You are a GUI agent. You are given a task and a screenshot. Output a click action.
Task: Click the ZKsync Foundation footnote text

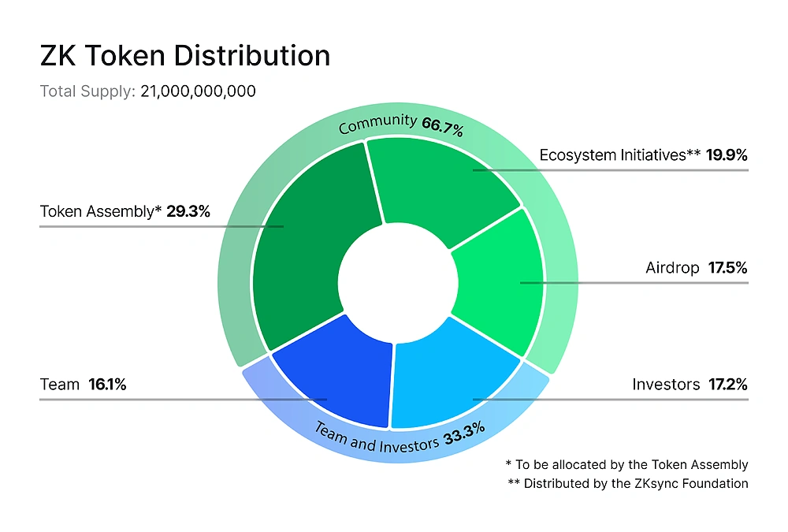[626, 484]
